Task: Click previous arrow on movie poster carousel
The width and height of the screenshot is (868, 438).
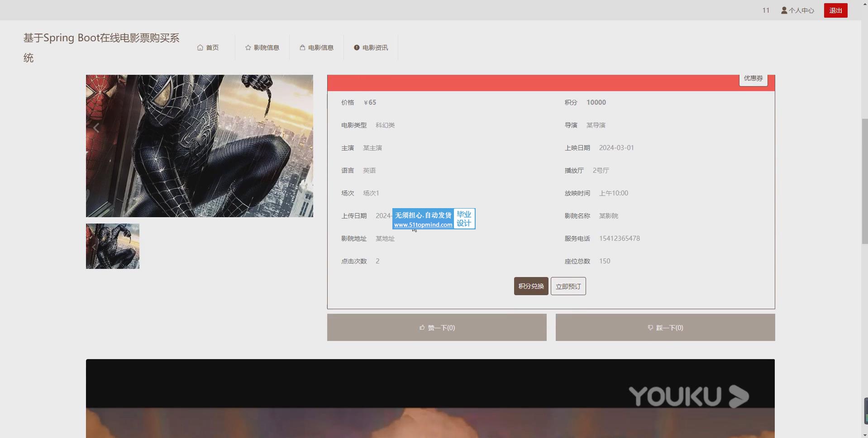Action: [x=96, y=129]
